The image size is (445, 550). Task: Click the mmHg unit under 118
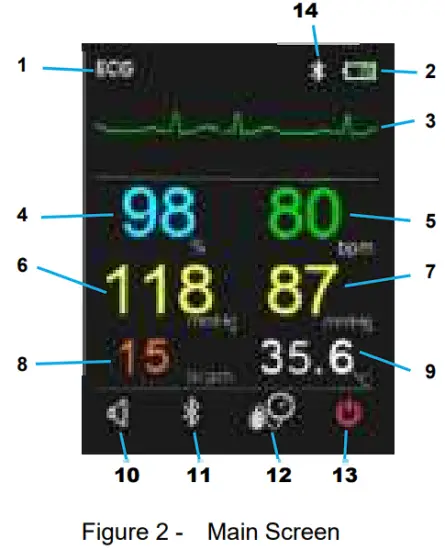[214, 322]
